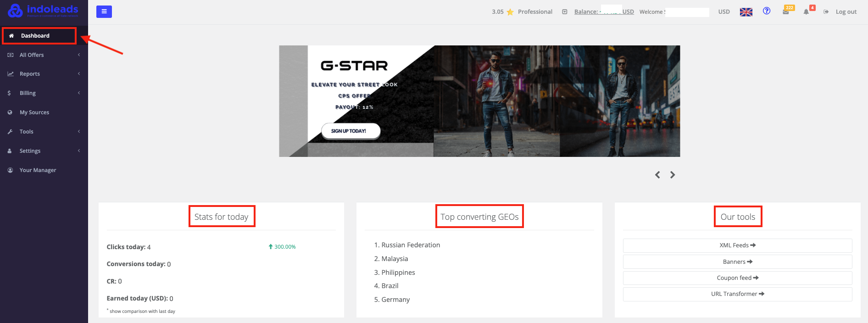Viewport: 868px width, 323px height.
Task: Click Brazil in the GEO list
Action: [x=390, y=286]
